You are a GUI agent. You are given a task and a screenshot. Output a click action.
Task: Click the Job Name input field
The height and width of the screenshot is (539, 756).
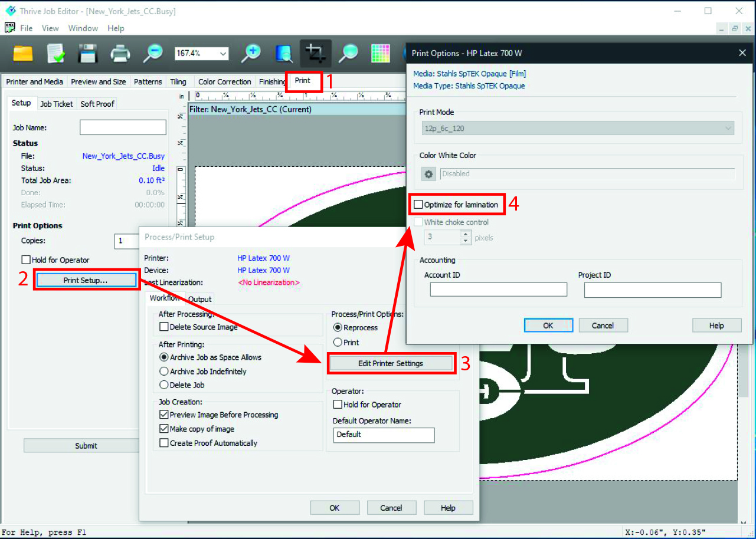click(123, 127)
